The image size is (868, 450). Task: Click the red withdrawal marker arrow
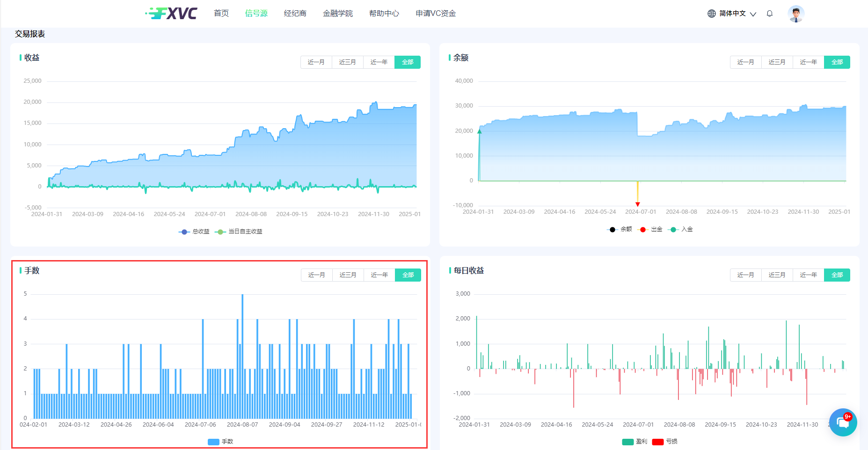(x=637, y=204)
